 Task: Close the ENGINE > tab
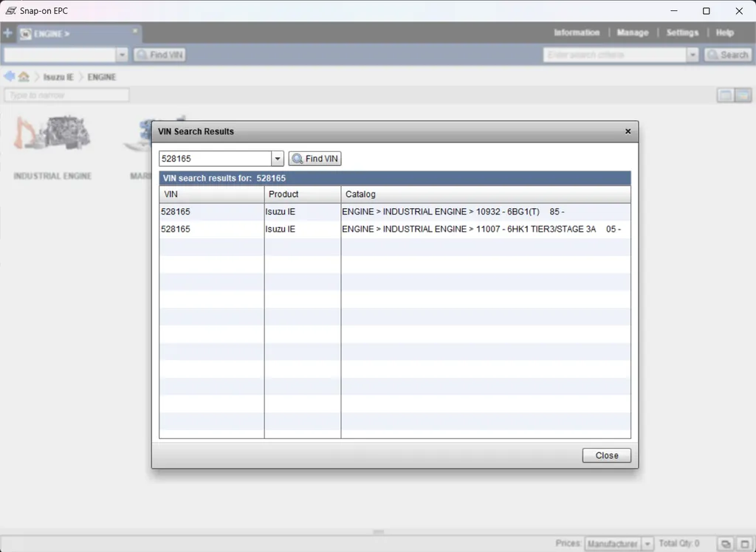pyautogui.click(x=135, y=31)
